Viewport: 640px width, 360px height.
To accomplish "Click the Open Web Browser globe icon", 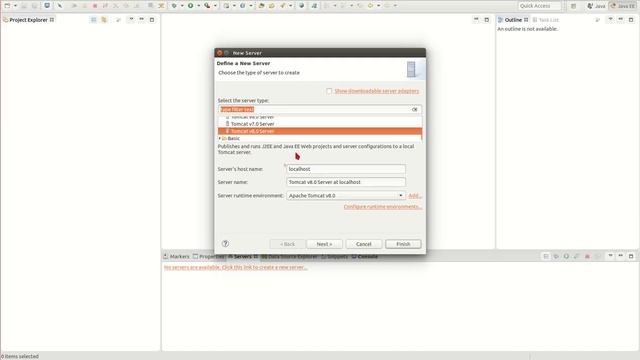I will pyautogui.click(x=302, y=6).
